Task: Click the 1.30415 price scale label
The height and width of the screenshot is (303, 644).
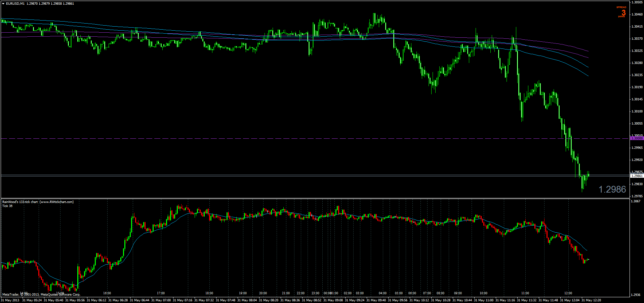Action: [637, 27]
